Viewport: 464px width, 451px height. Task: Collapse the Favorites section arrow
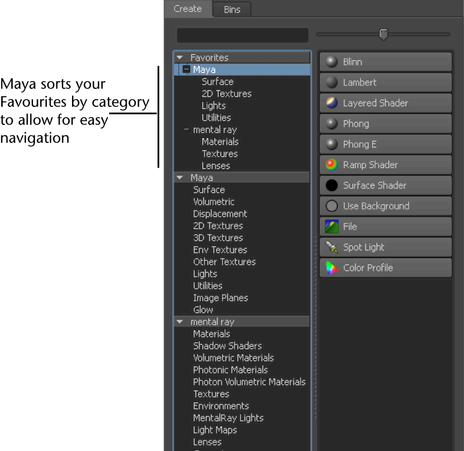click(x=180, y=57)
